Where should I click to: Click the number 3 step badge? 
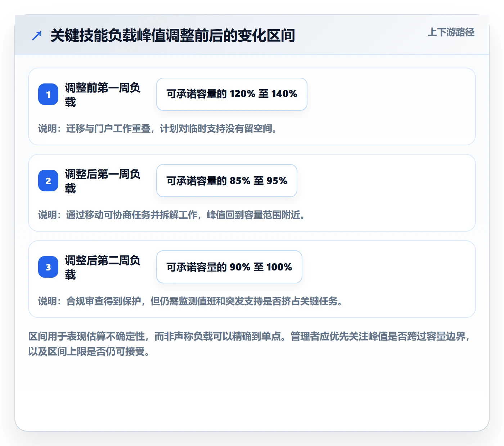[x=48, y=267]
